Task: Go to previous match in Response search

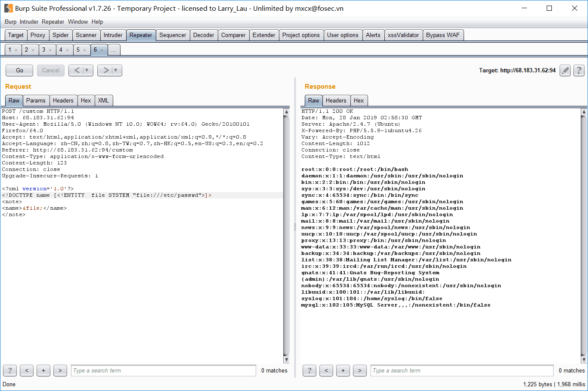Action: 326,370
